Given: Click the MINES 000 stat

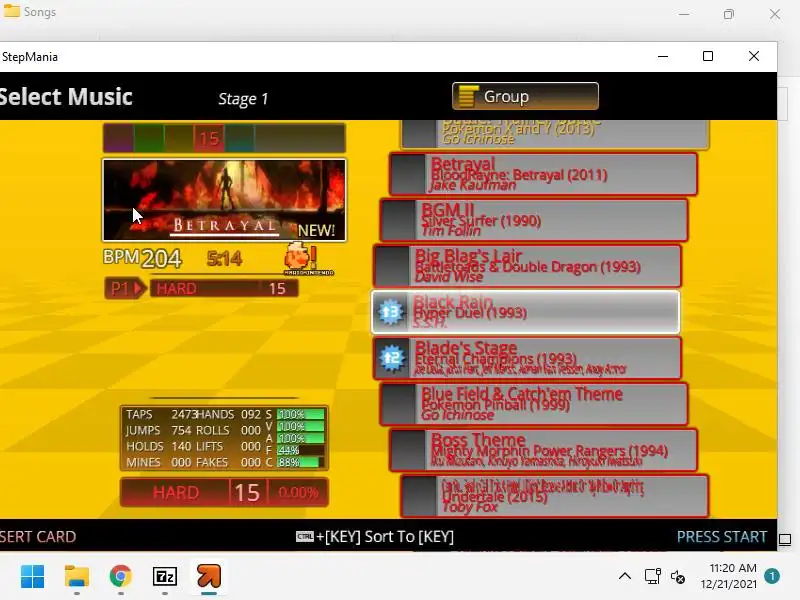Looking at the screenshot, I should tap(158, 462).
